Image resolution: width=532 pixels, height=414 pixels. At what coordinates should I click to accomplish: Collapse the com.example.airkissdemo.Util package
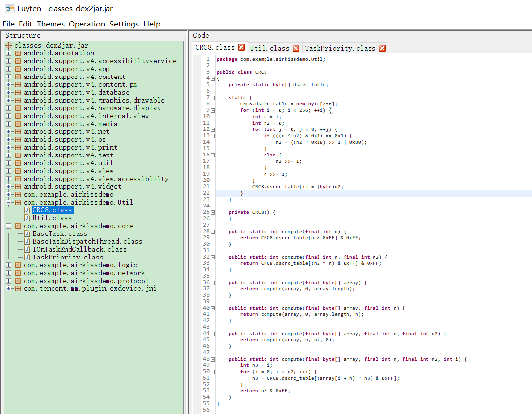point(9,203)
